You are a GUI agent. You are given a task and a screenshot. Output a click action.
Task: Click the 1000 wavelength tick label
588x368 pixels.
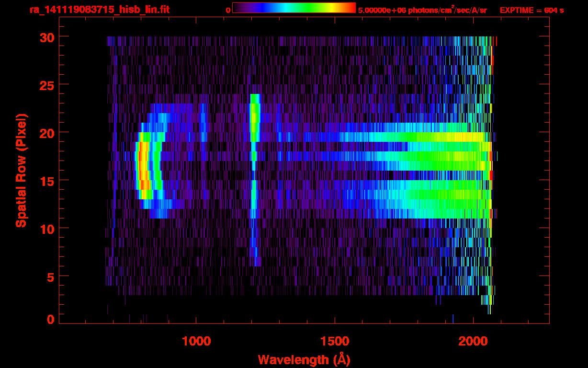coord(196,341)
